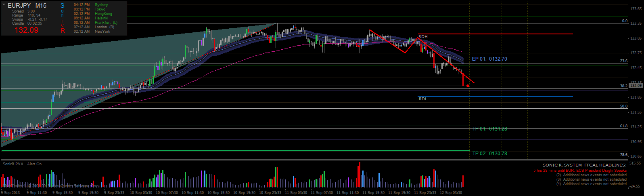644x196 pixels.
Task: Select the RDL label marker
Action: (423, 99)
